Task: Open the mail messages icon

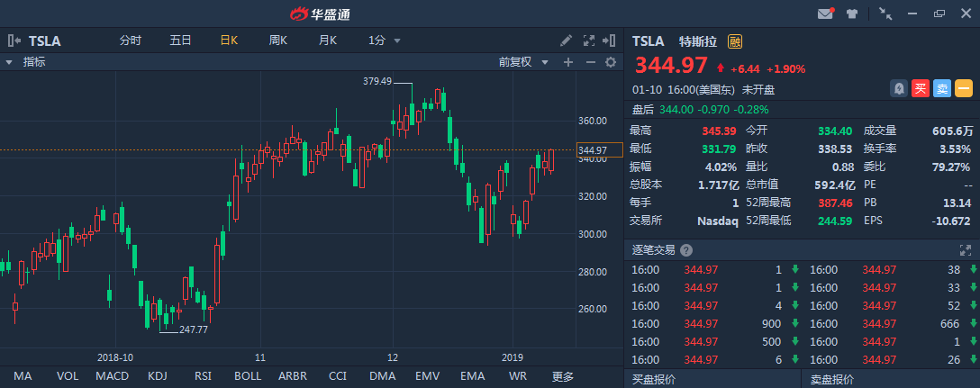Action: 825,14
